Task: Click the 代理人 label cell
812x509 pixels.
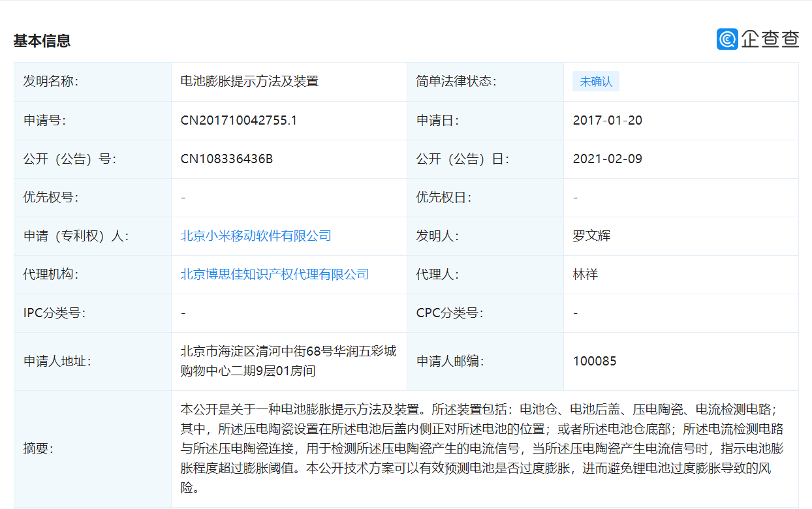Action: click(485, 275)
